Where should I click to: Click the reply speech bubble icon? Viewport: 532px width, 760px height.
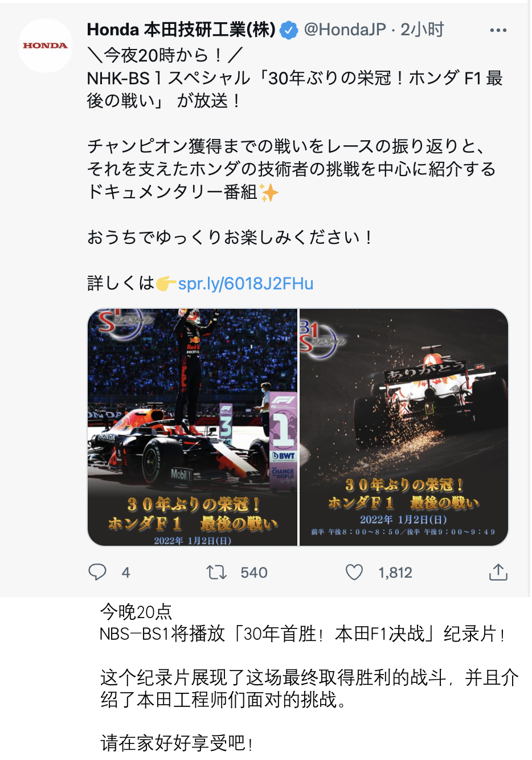(x=97, y=572)
